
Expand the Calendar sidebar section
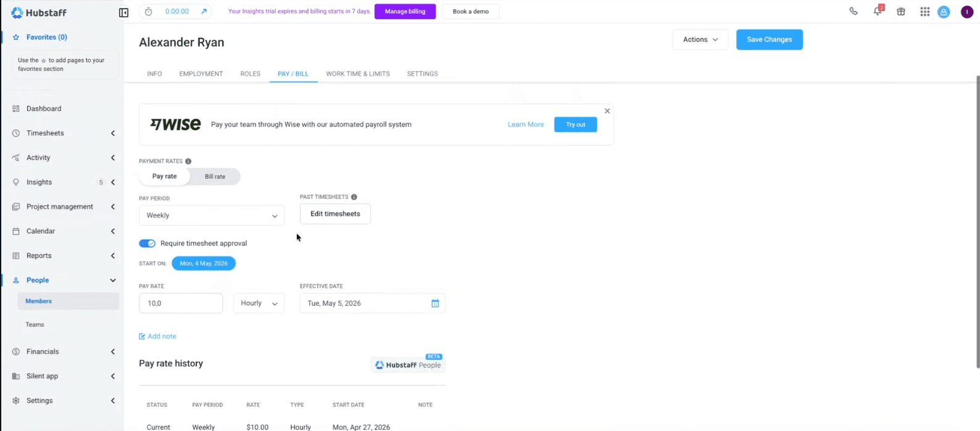click(113, 231)
